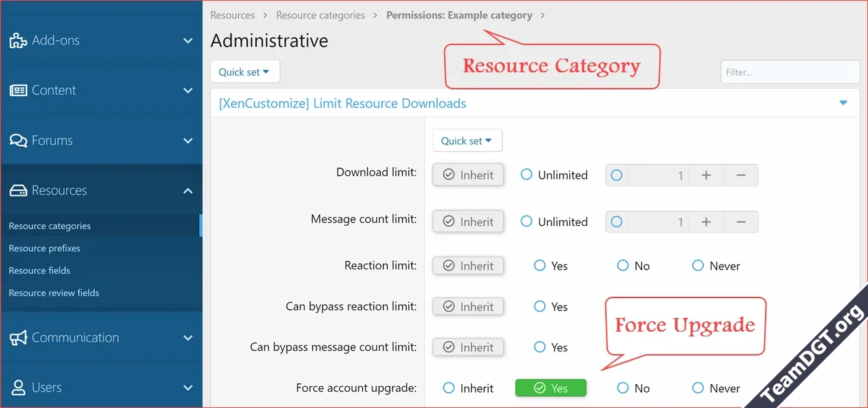Select Unlimited for Message count limit

point(553,222)
